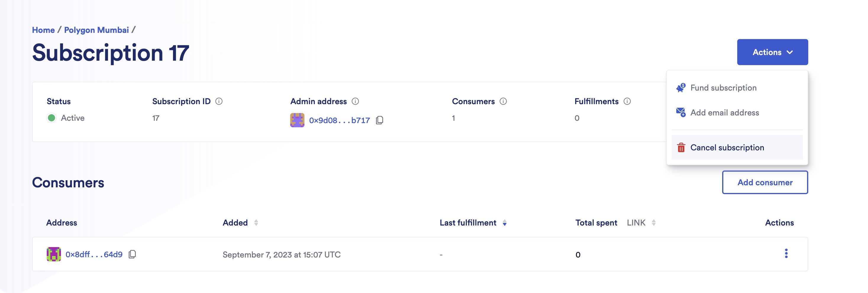The image size is (868, 293).
Task: Sort the table by the Added column
Action: [x=256, y=223]
